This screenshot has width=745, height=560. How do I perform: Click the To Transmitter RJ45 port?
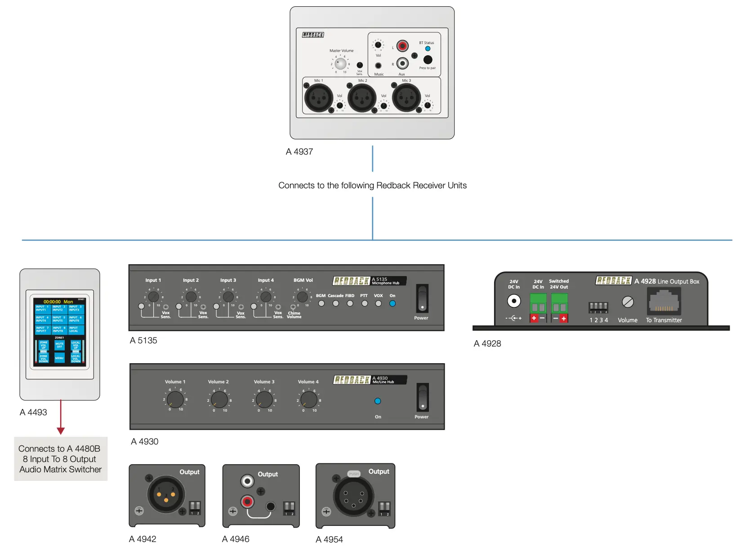point(664,301)
